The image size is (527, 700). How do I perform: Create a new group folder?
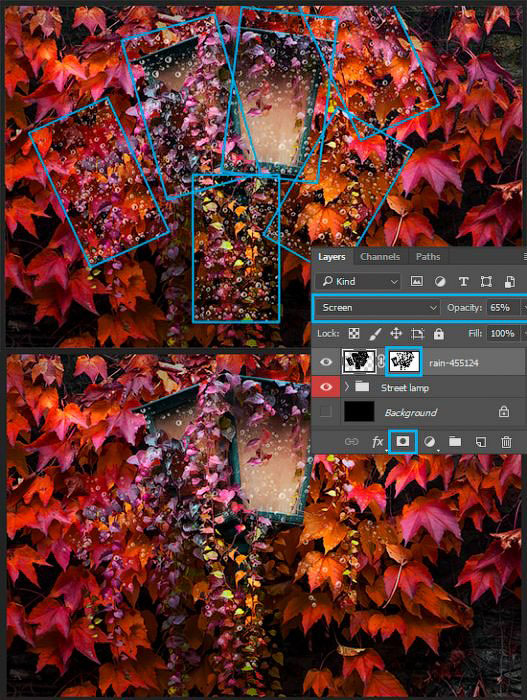[455, 442]
